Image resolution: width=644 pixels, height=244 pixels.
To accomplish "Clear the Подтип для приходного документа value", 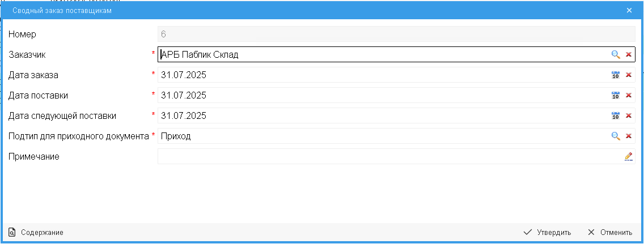I will click(628, 136).
